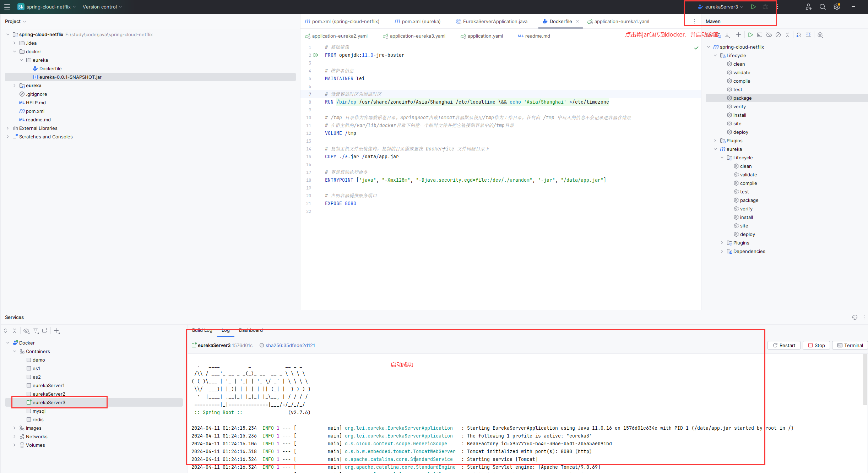Run gutter icon beside FROM line
868x473 pixels.
pos(316,55)
